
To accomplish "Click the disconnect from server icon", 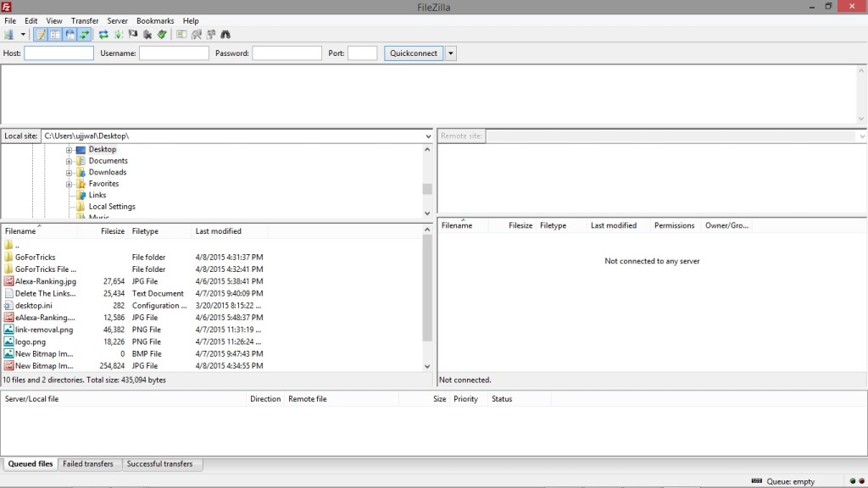I will click(147, 34).
